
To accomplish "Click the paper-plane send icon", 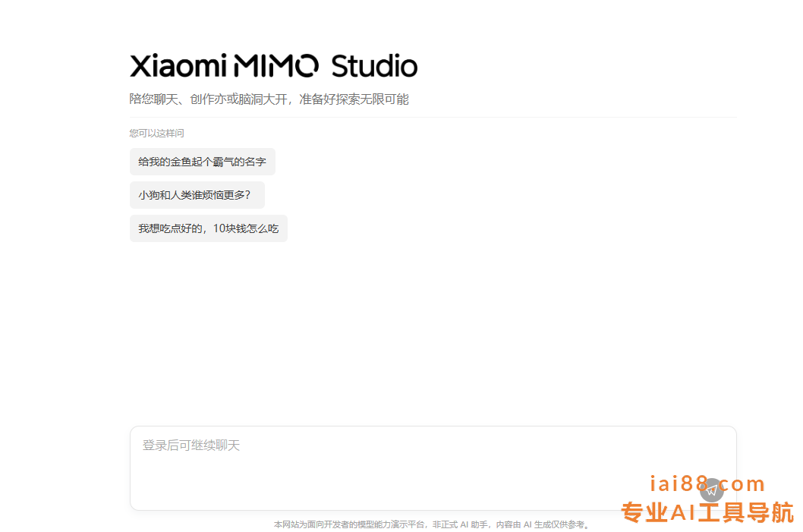I will point(711,490).
